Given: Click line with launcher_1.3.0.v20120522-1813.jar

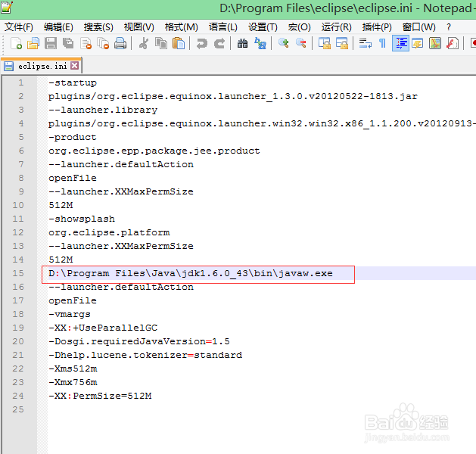Looking at the screenshot, I should (233, 96).
